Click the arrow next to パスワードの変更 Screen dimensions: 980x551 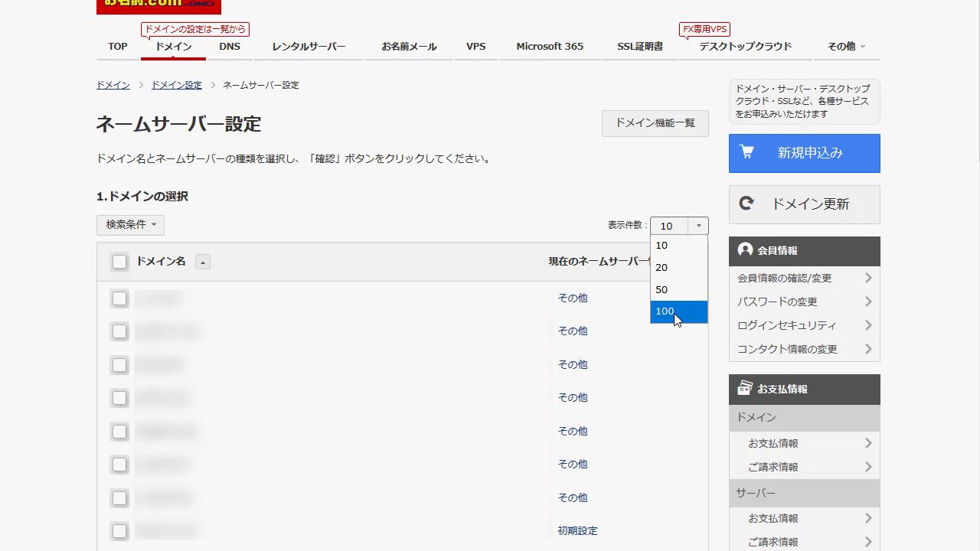pos(868,302)
